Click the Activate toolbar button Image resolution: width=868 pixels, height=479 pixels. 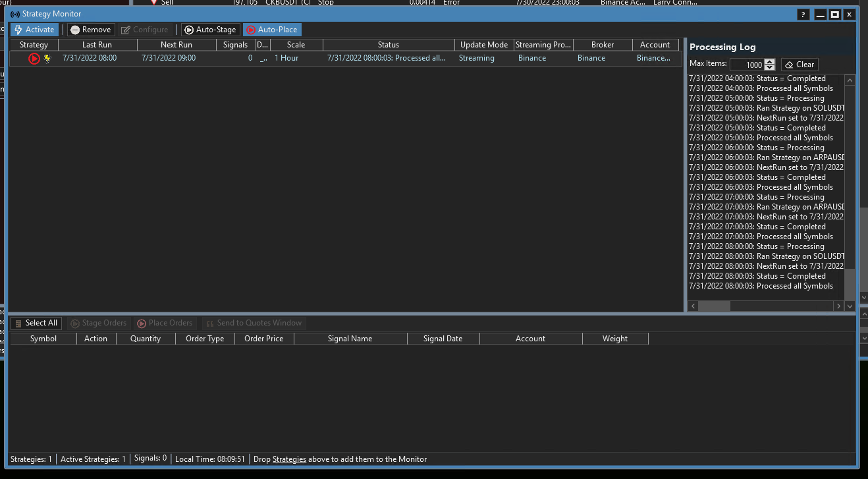(x=34, y=30)
